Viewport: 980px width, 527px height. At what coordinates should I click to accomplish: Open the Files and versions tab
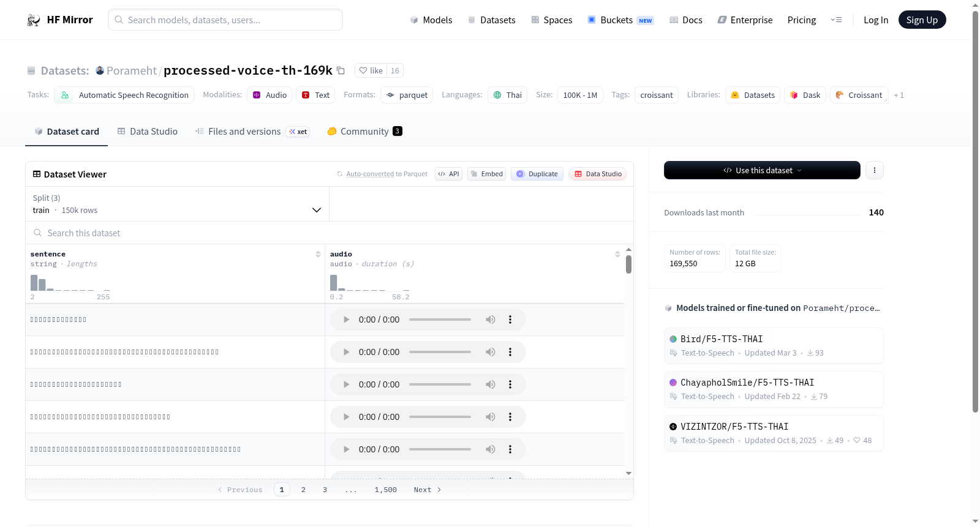pos(252,132)
